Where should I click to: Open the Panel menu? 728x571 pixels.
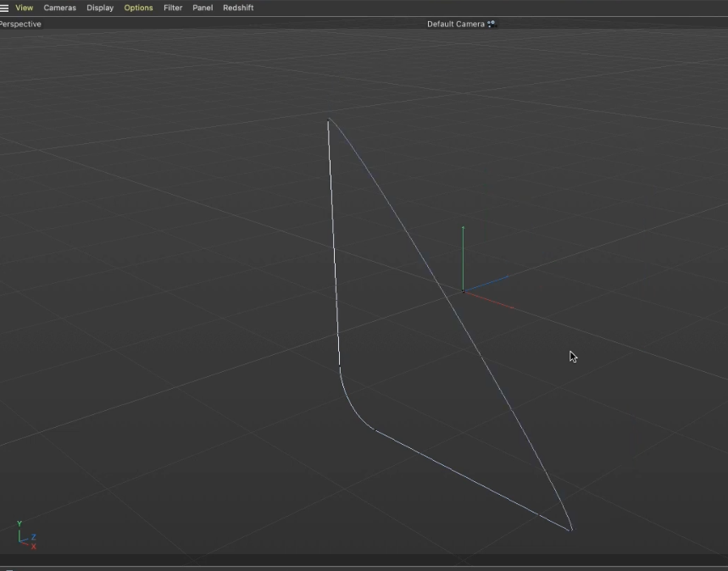tap(203, 8)
